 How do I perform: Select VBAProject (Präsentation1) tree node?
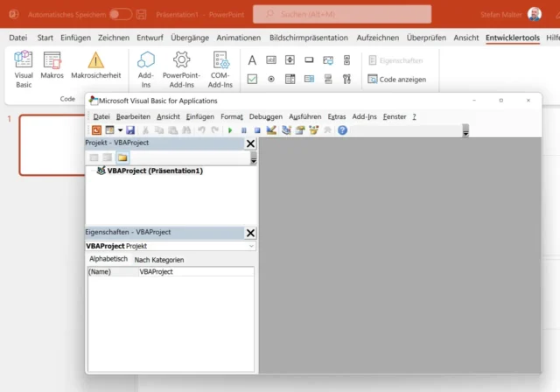(155, 171)
